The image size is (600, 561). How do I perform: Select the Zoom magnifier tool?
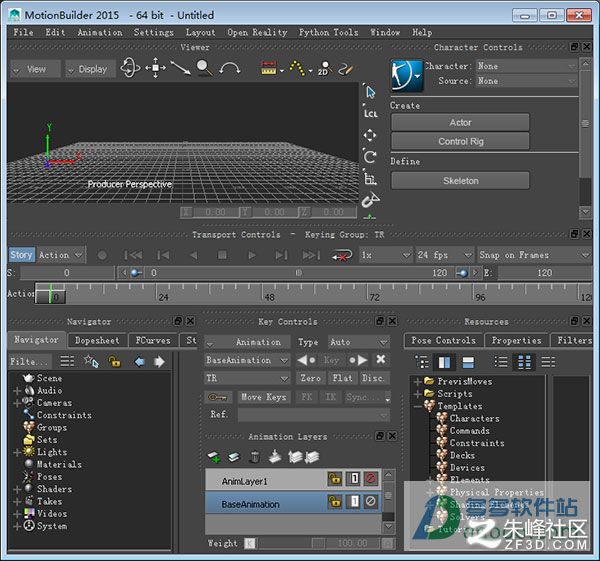click(204, 68)
